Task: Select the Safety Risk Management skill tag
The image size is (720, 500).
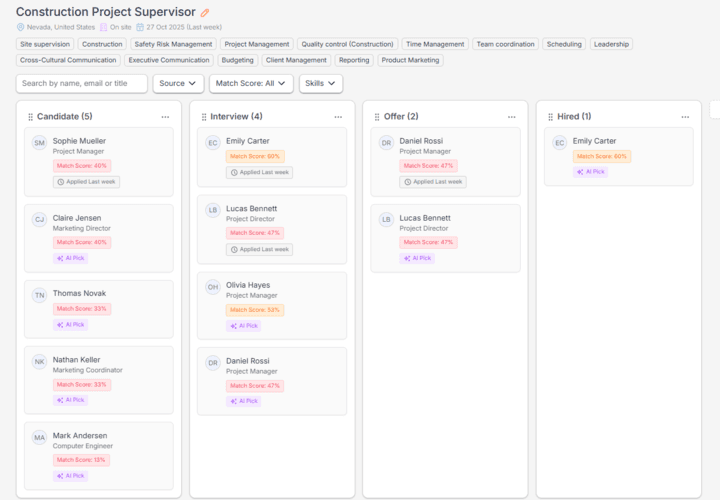Action: (x=173, y=44)
